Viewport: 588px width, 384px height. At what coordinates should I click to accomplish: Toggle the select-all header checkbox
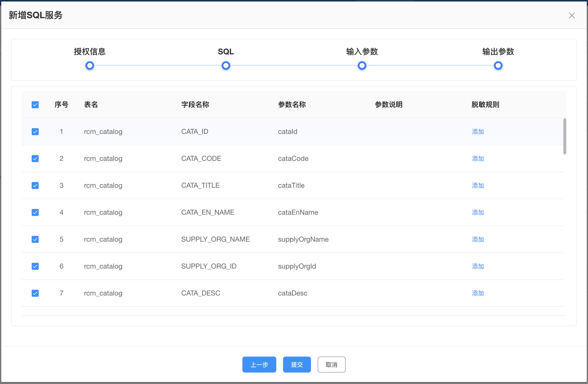[35, 104]
